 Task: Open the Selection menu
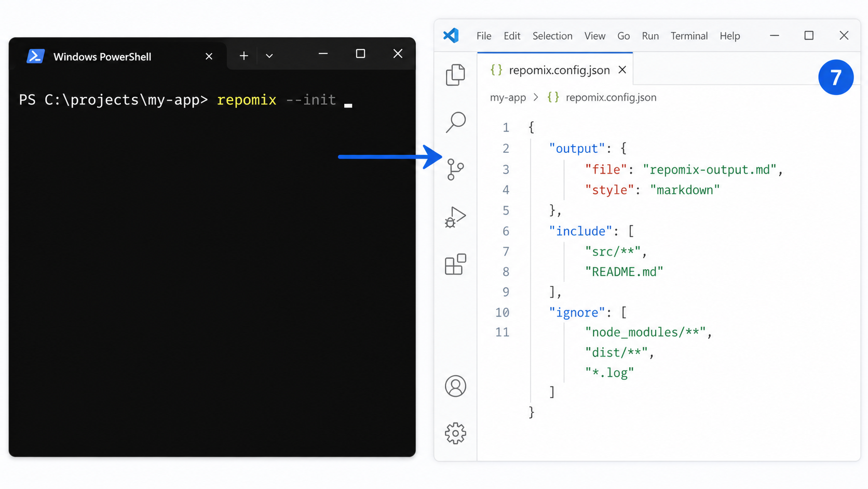pos(552,36)
